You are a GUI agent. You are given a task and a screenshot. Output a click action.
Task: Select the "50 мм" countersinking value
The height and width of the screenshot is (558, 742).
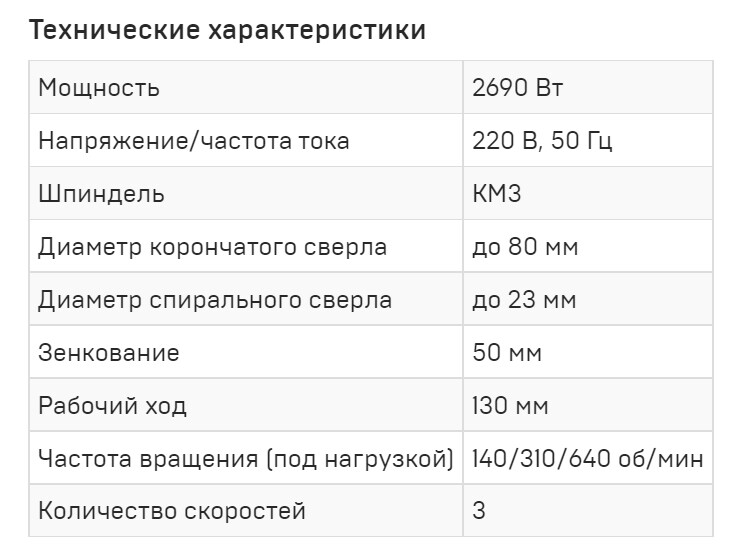509,353
